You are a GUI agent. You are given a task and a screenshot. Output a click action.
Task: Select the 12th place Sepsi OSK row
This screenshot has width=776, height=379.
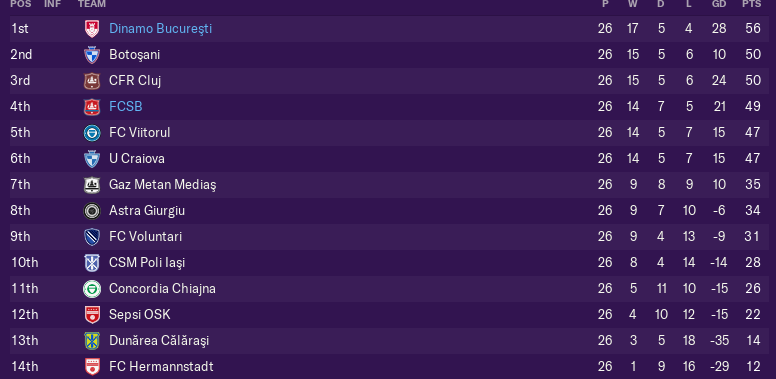pyautogui.click(x=389, y=315)
